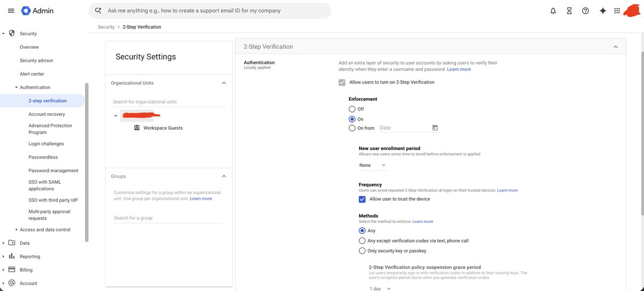Open Login challenges page
Viewport: 644px width, 291px height.
click(46, 144)
